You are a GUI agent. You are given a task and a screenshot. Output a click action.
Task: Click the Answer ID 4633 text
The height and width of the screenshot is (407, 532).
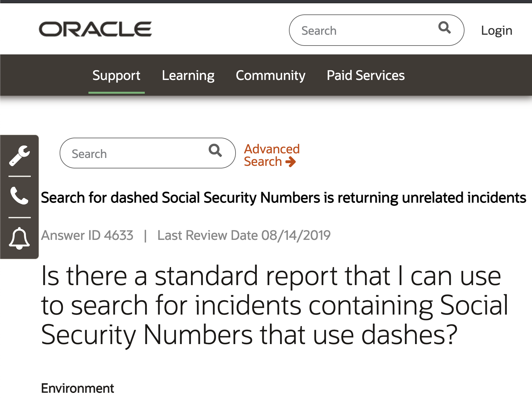(87, 235)
